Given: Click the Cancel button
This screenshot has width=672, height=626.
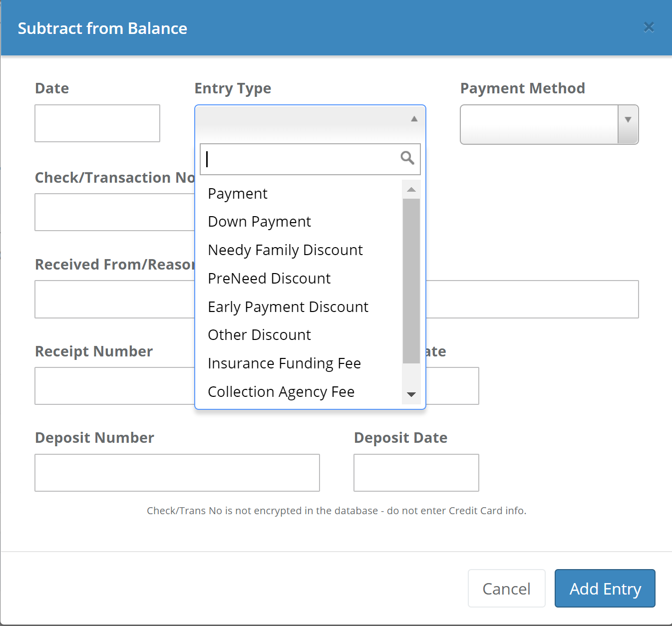Looking at the screenshot, I should tap(506, 588).
